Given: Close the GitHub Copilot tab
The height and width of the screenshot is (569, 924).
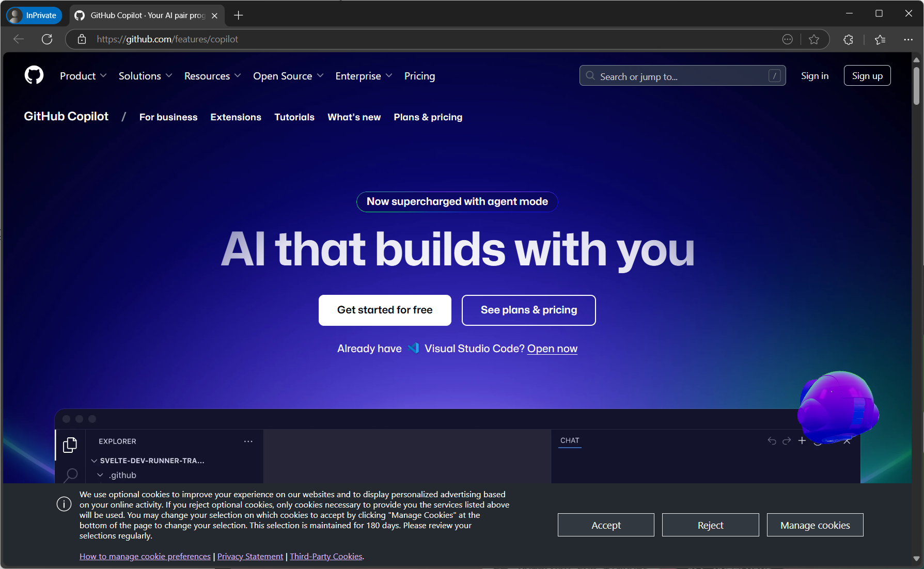Looking at the screenshot, I should (x=215, y=15).
